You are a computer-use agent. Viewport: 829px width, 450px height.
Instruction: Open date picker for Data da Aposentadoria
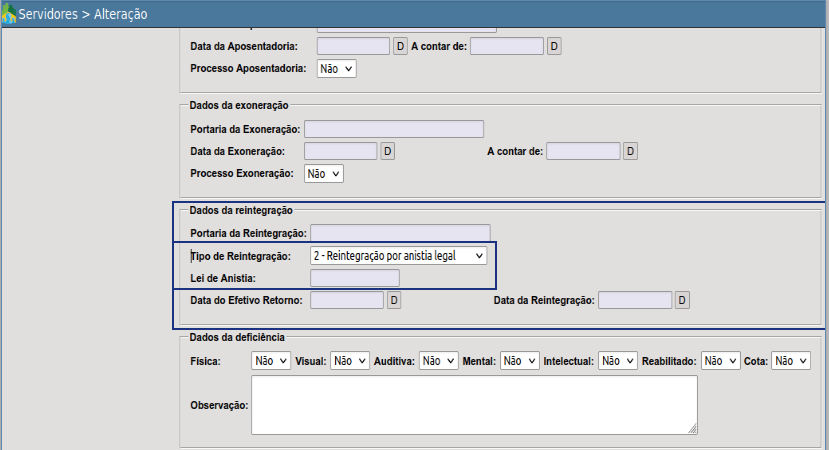click(x=400, y=47)
